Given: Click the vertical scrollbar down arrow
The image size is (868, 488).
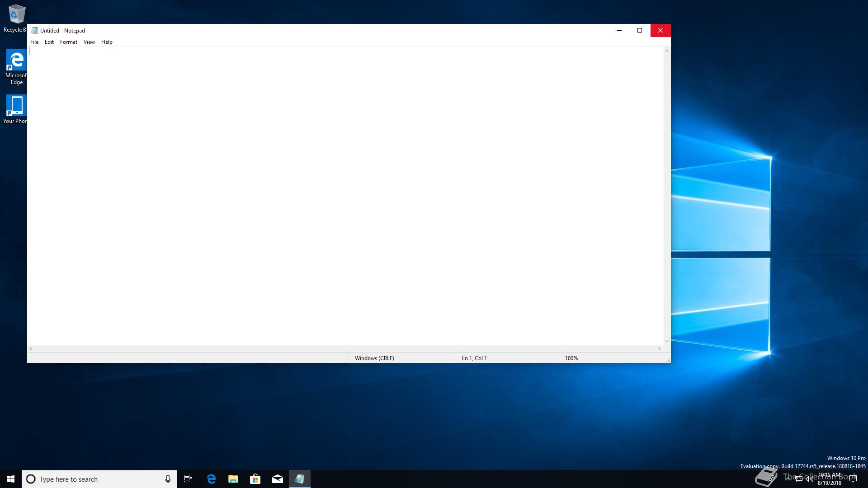Looking at the screenshot, I should click(667, 341).
